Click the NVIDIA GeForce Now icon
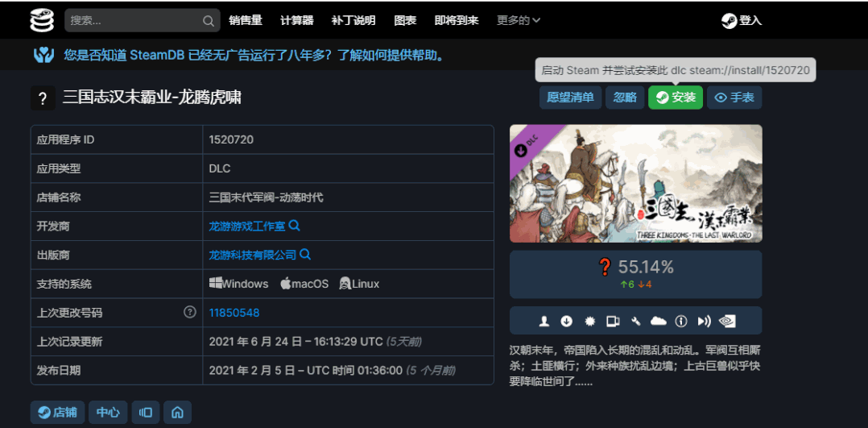 pyautogui.click(x=726, y=321)
